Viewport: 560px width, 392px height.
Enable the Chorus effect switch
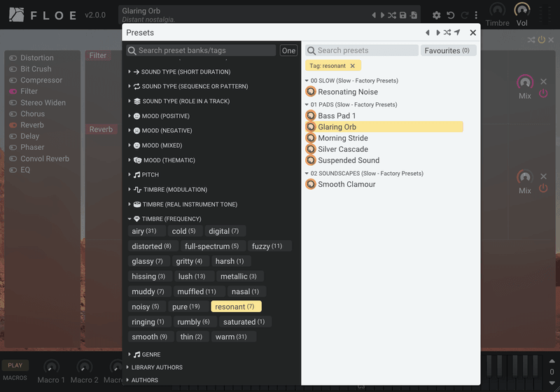13,114
